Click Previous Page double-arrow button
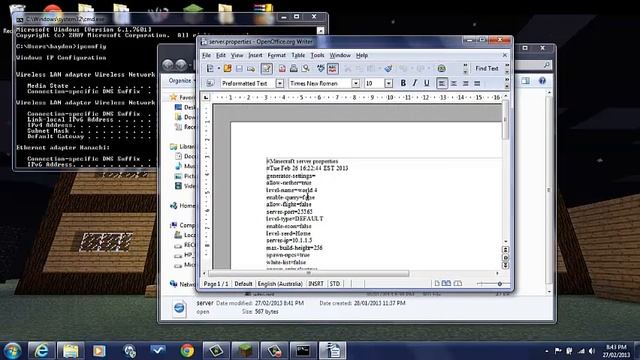This screenshot has width=640, height=360. click(x=505, y=250)
